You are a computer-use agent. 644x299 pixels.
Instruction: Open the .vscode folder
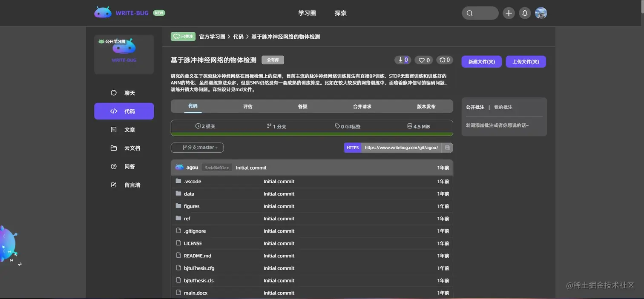coord(192,182)
